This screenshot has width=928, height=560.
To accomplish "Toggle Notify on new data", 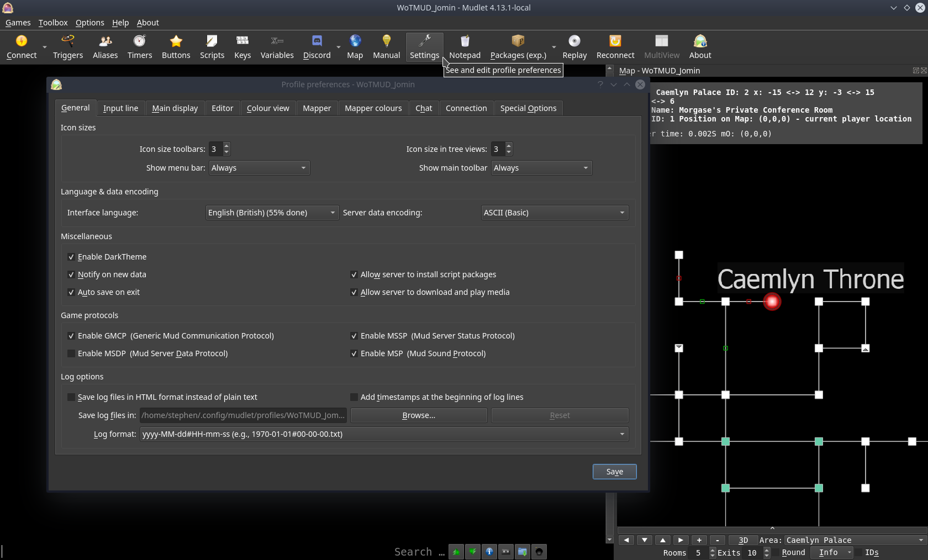I will click(71, 274).
